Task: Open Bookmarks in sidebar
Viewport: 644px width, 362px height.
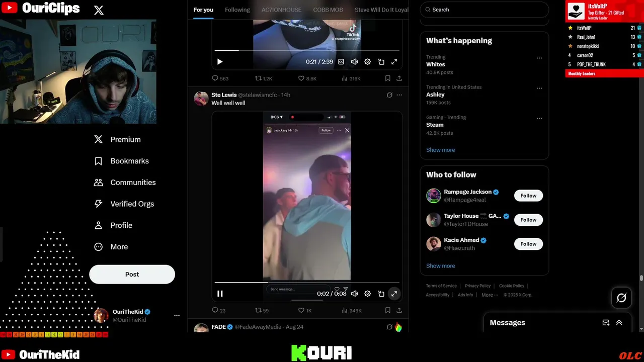Action: pos(121,161)
